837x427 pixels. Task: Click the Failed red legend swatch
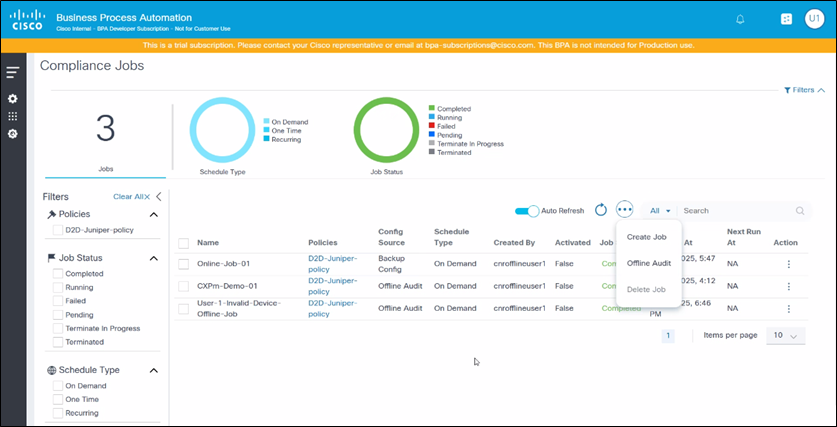click(432, 126)
